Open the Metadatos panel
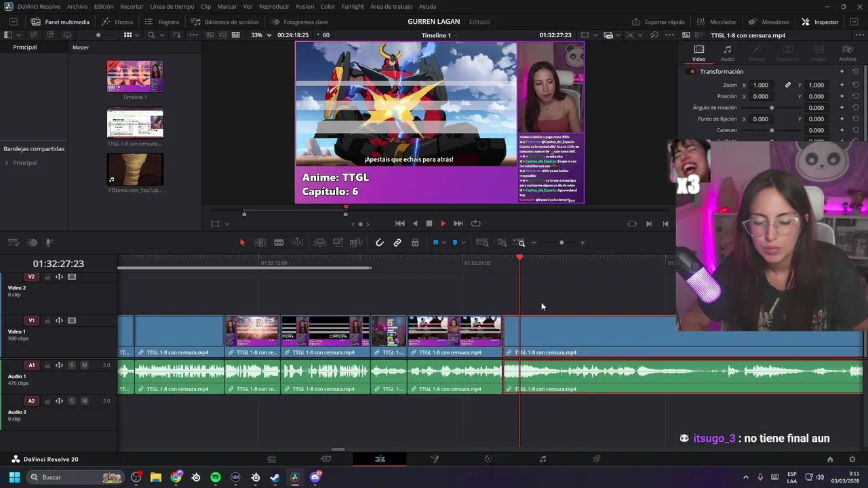868x488 pixels. [x=769, y=22]
